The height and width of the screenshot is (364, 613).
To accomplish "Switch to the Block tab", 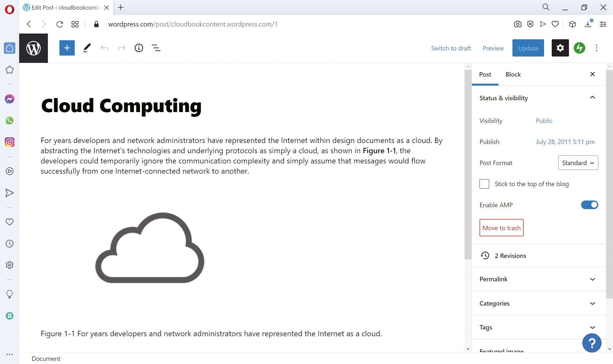I will [x=513, y=74].
